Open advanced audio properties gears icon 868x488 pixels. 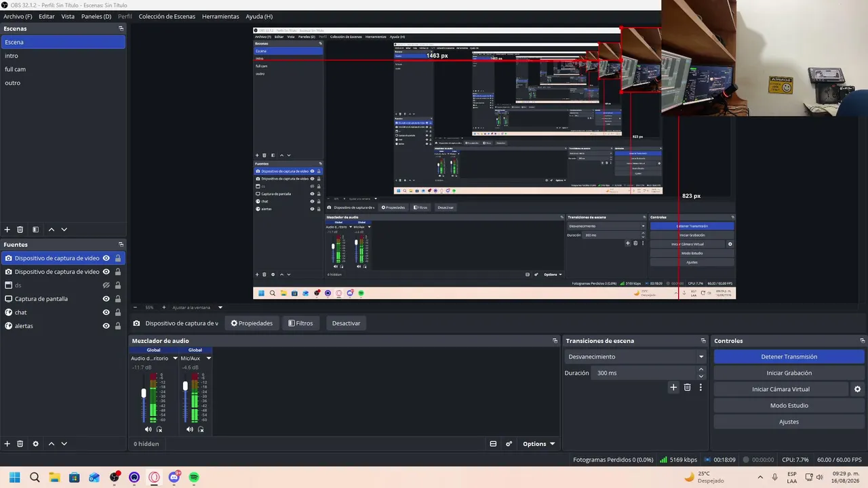coord(509,444)
